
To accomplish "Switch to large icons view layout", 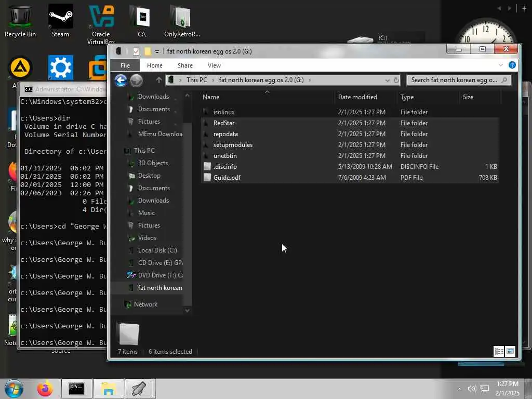I will pyautogui.click(x=510, y=352).
